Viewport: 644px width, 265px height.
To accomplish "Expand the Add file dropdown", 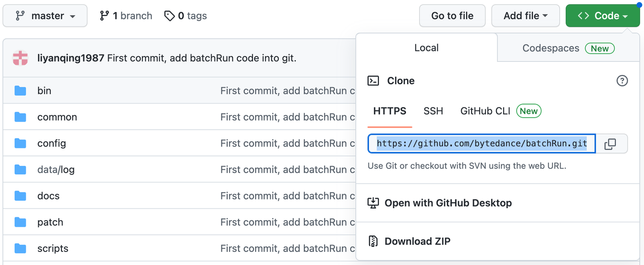I will 525,16.
